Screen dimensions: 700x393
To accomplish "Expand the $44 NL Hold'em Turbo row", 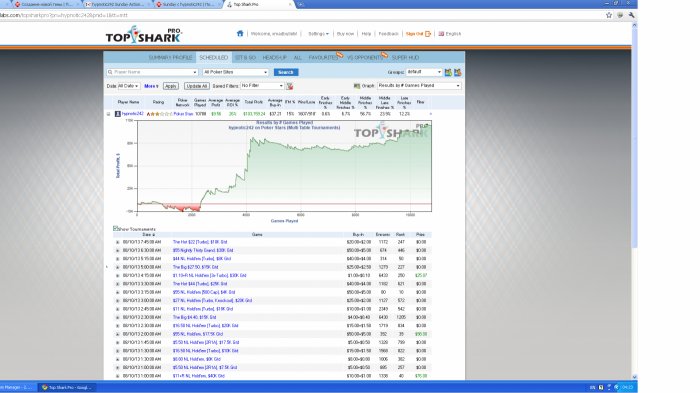I will pos(117,259).
